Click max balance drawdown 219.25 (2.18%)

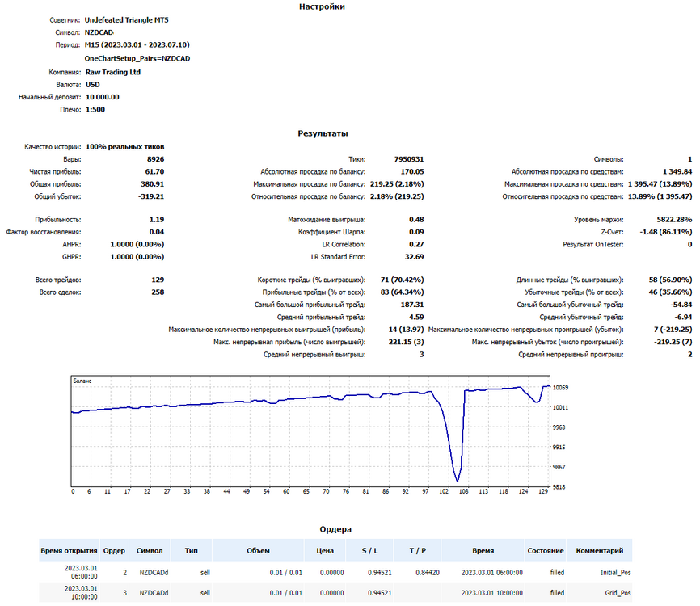tap(397, 184)
